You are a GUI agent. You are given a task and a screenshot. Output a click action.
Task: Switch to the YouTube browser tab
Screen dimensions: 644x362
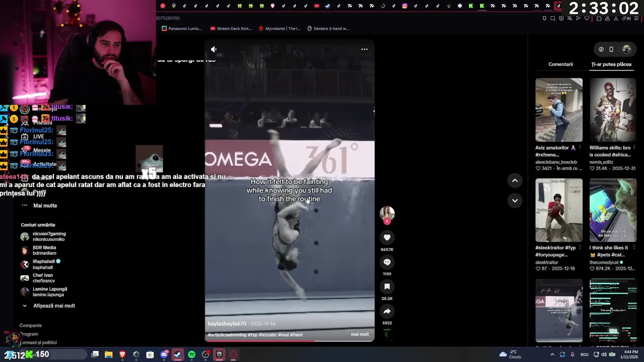[x=316, y=6]
